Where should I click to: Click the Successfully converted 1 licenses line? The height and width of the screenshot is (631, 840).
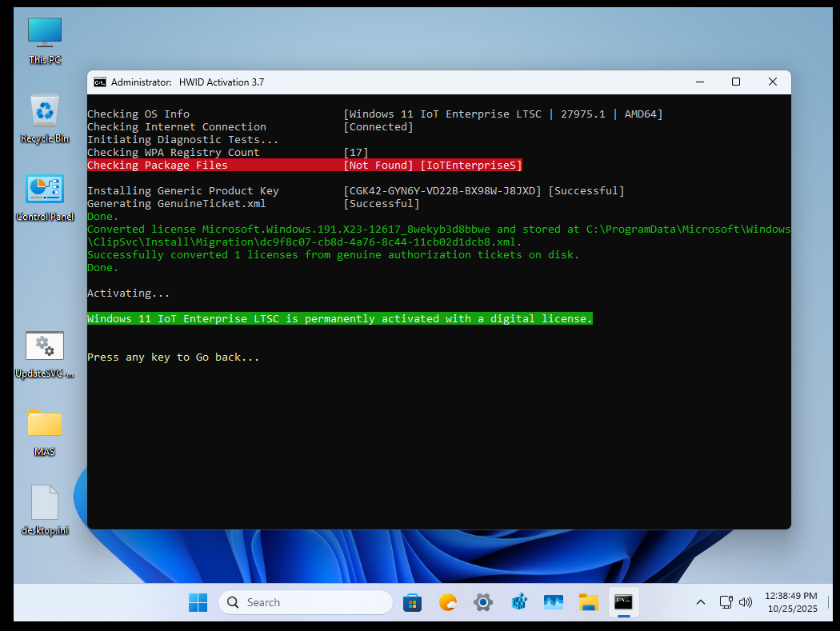click(334, 255)
